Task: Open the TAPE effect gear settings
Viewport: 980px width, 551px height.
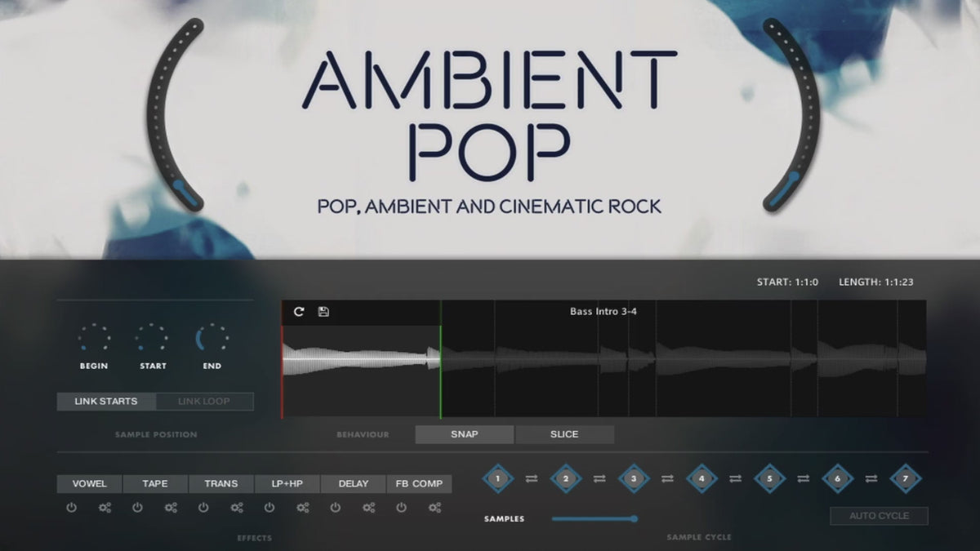Action: coord(171,508)
